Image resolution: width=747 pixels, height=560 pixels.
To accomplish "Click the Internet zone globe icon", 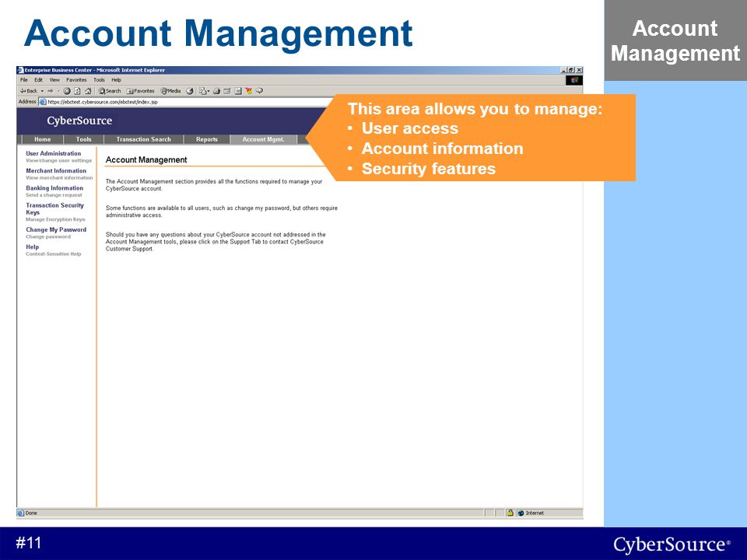I will (x=521, y=513).
